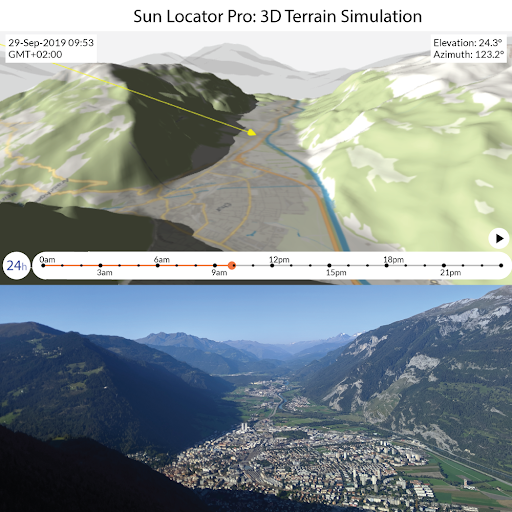Jump to the 0am marker on the timeline
512x512 pixels.
pyautogui.click(x=43, y=265)
